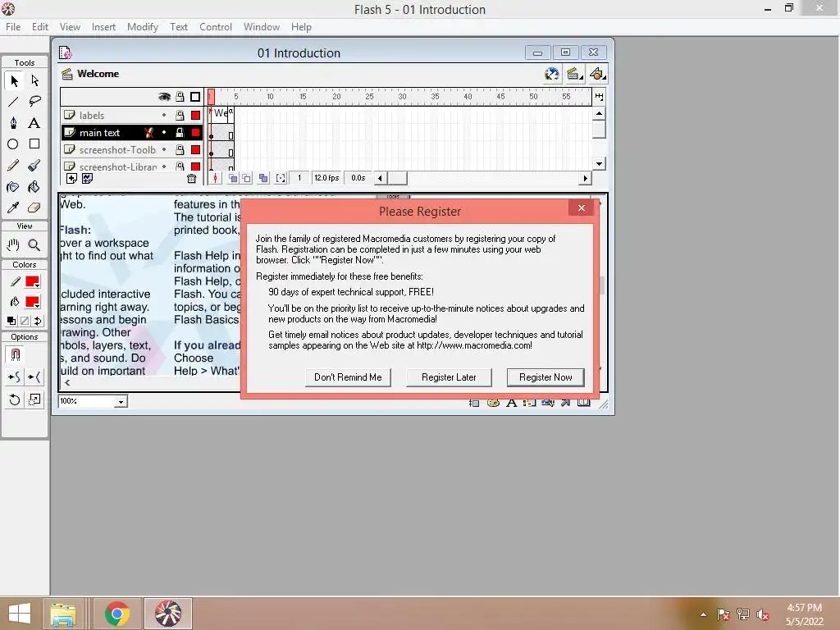Open the fill color swatch picker

33,302
